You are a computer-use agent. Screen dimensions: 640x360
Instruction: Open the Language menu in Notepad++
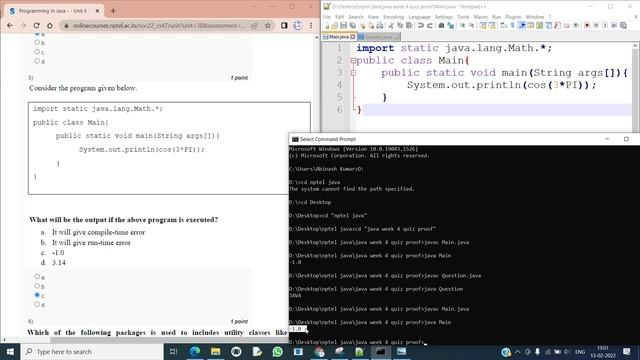[x=419, y=17]
